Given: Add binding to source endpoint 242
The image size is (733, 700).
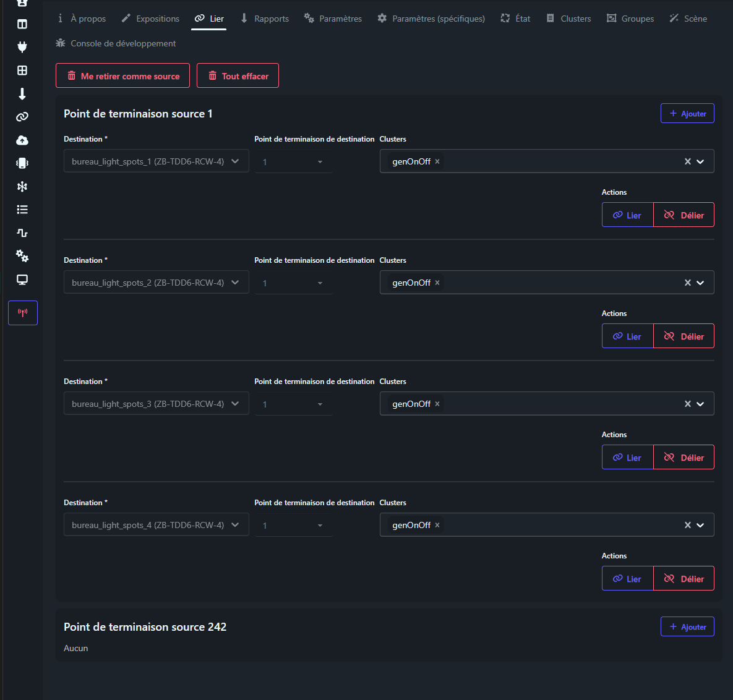Looking at the screenshot, I should pos(687,626).
